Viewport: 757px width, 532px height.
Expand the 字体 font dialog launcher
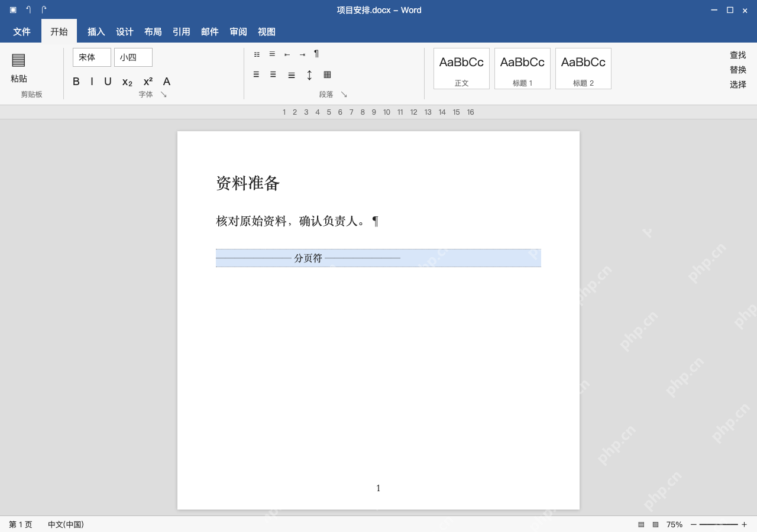[x=164, y=95]
